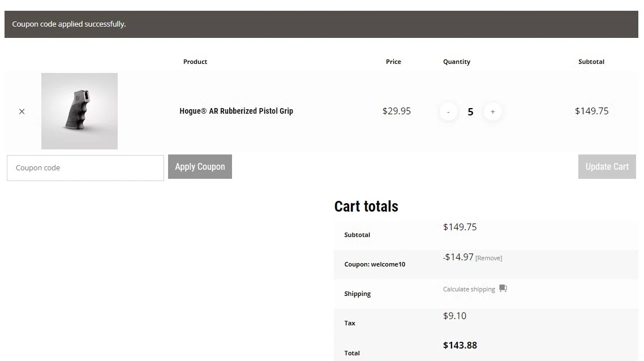
Task: Increase quantity with the plus button
Action: pos(492,111)
